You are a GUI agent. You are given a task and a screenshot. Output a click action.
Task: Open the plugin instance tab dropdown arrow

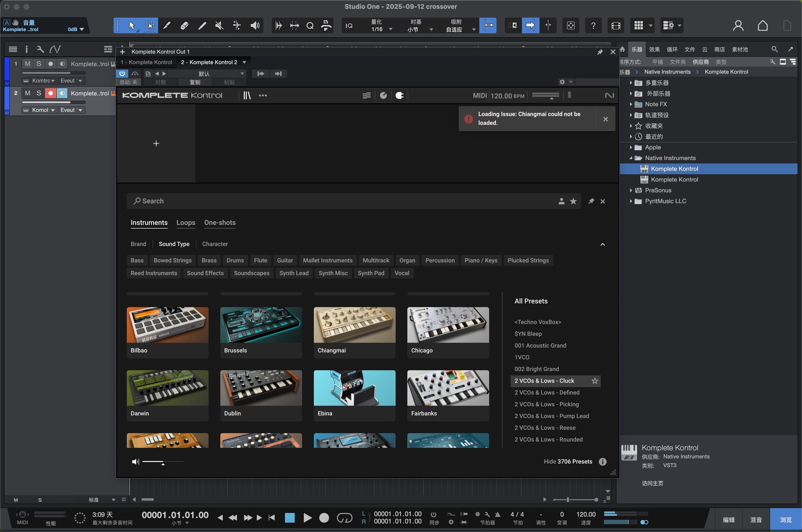[x=244, y=62]
